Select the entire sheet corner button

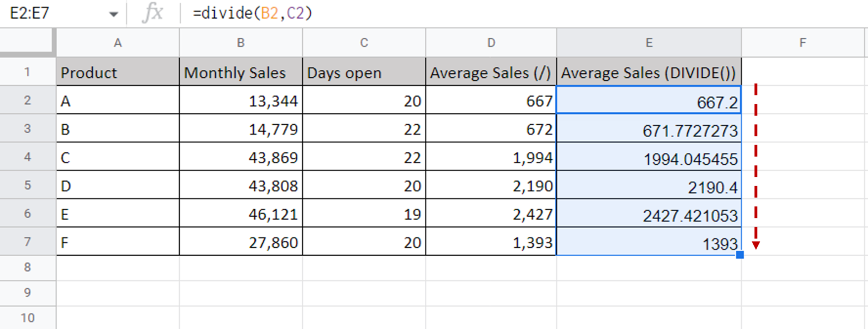(28, 42)
